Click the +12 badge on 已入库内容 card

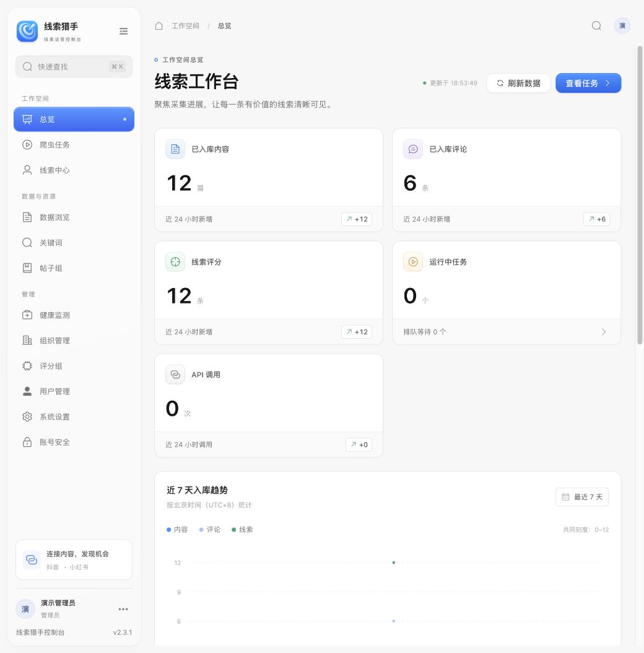click(357, 219)
